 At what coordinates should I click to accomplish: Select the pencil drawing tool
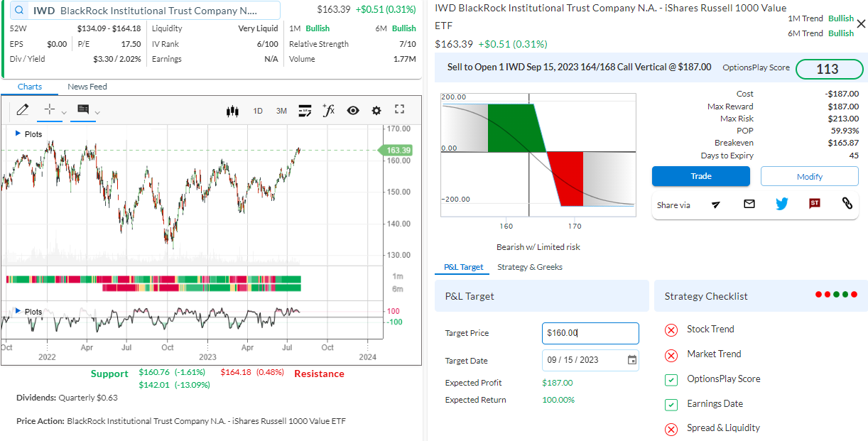click(x=22, y=110)
